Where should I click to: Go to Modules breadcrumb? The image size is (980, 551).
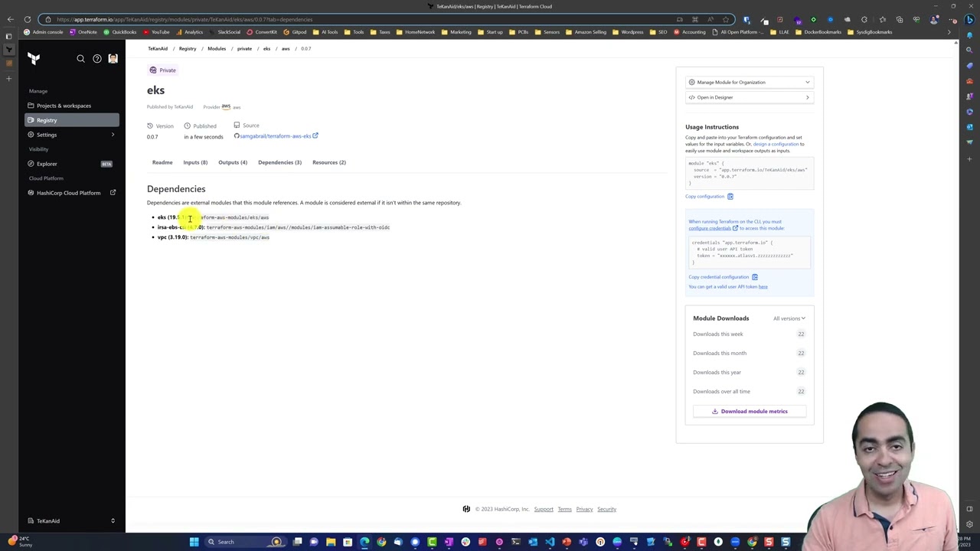[x=217, y=48]
